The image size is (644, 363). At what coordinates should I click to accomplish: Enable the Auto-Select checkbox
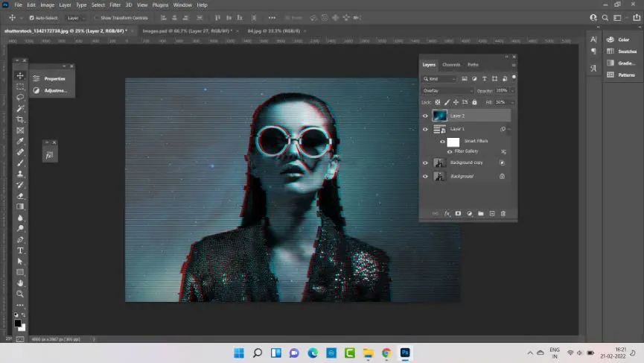pyautogui.click(x=31, y=17)
